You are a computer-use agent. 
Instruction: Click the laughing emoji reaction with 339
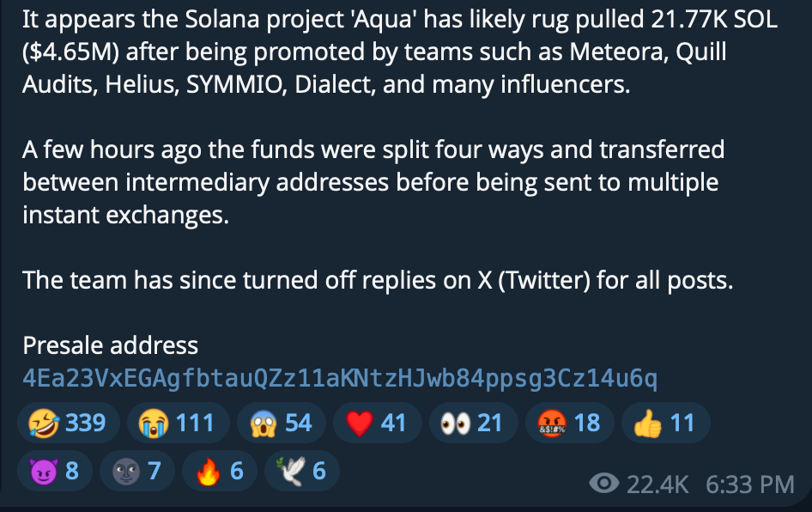(x=69, y=423)
